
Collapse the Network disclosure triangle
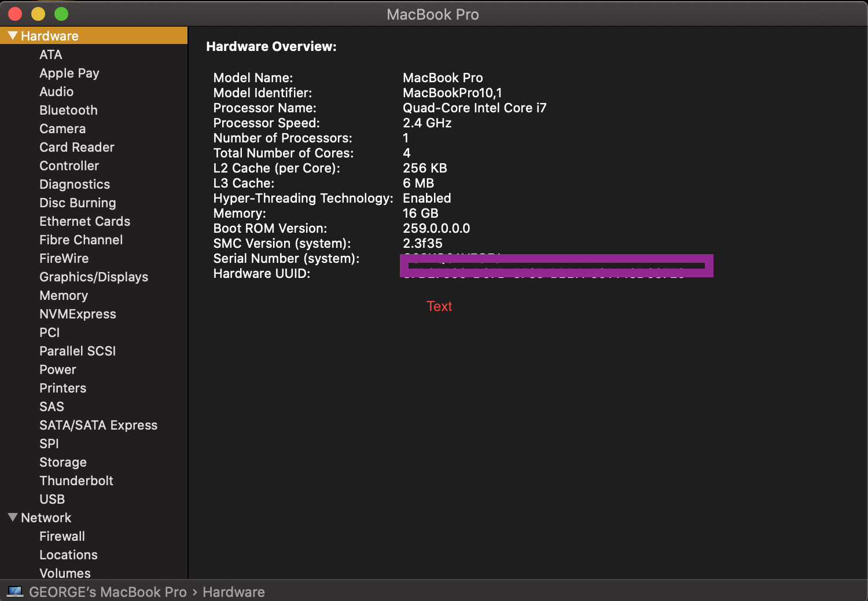tap(13, 517)
